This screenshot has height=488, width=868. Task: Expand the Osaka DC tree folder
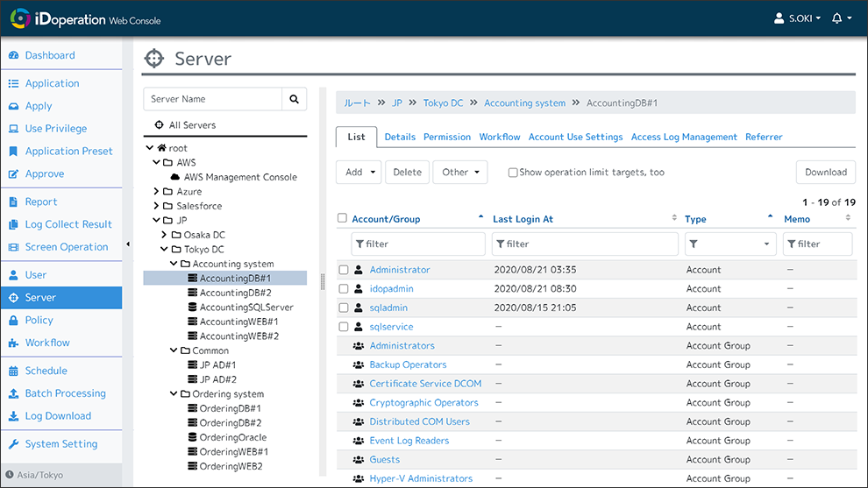click(165, 235)
